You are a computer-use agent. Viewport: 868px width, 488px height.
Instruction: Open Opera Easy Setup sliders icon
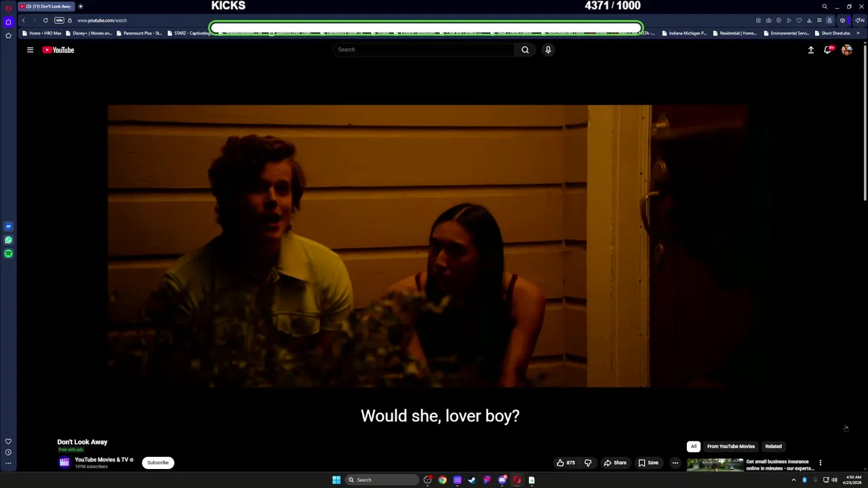tap(819, 20)
